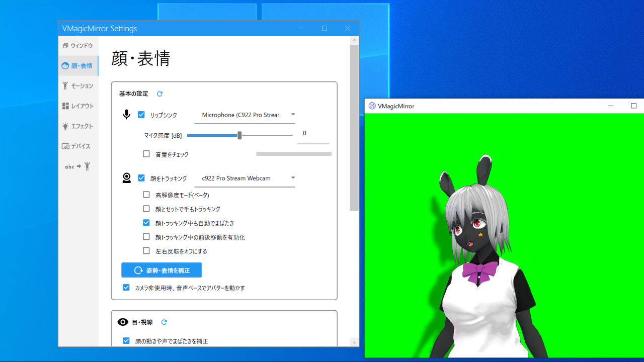
Task: Check the 左右反転をオフにする box
Action: coord(146,251)
